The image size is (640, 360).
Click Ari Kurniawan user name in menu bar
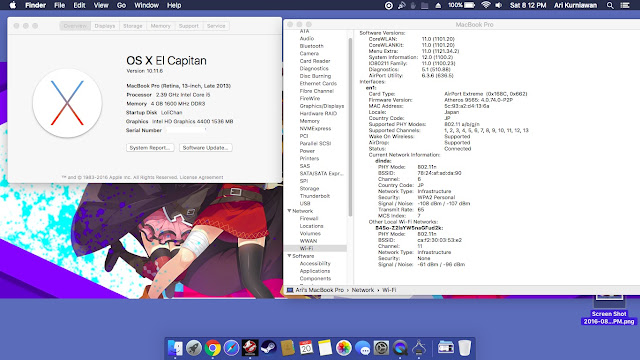click(x=575, y=5)
